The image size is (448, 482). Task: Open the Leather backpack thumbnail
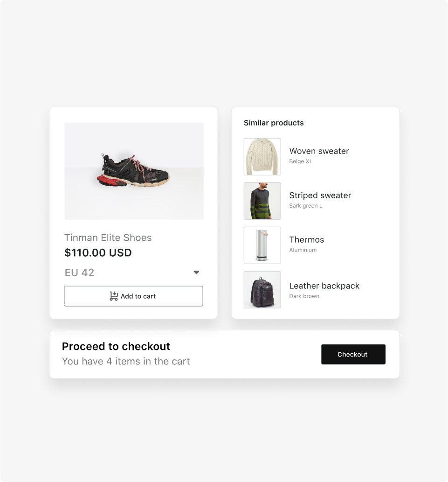[x=262, y=290]
